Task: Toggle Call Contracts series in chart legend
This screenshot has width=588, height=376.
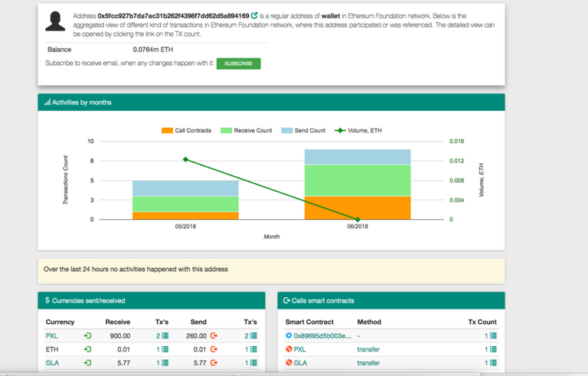Action: pos(188,130)
